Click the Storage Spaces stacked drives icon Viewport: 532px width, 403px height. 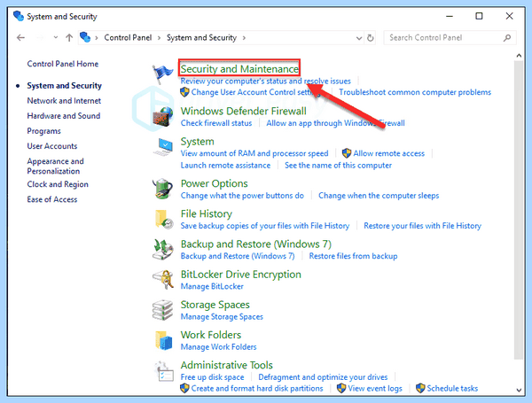coord(162,310)
